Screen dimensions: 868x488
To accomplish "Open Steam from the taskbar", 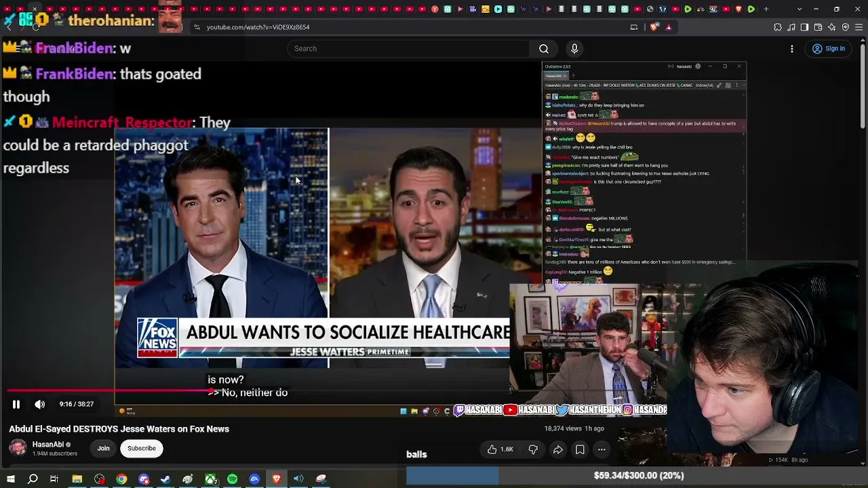I will coord(165,479).
